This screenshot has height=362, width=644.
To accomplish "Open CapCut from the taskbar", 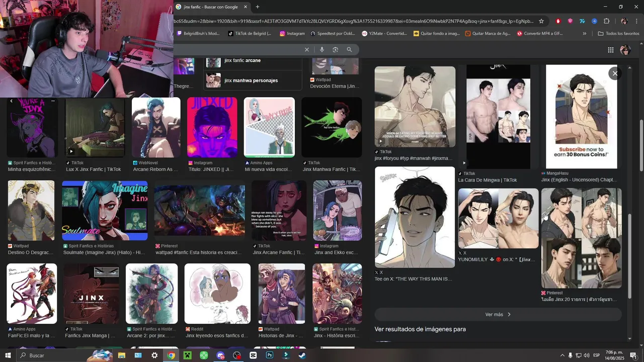I will point(253,355).
